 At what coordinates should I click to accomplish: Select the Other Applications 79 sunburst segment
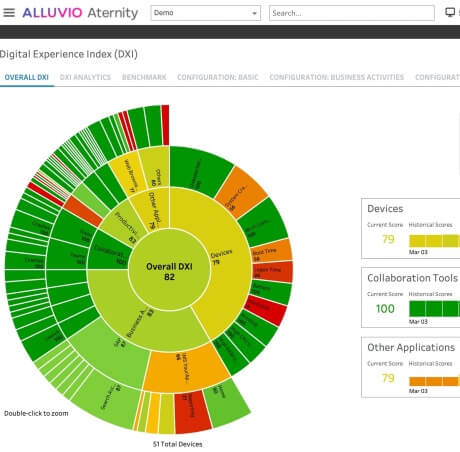click(153, 210)
